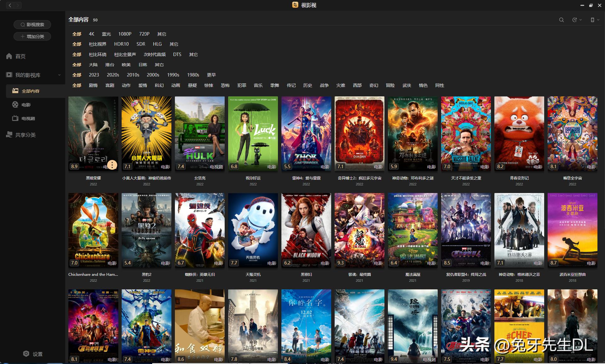Click three-dot menu on 黑暗荣耀 poster
Viewport: 605px width, 364px height.
point(112,165)
